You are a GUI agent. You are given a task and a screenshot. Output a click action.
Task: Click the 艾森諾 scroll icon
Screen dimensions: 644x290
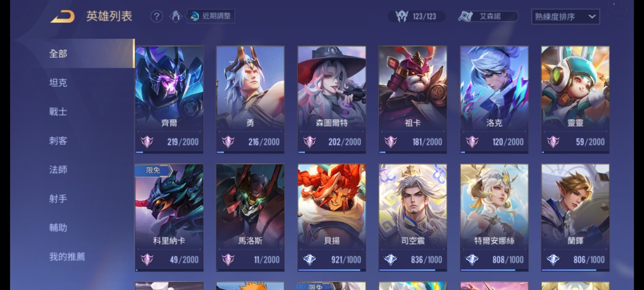[x=466, y=16]
